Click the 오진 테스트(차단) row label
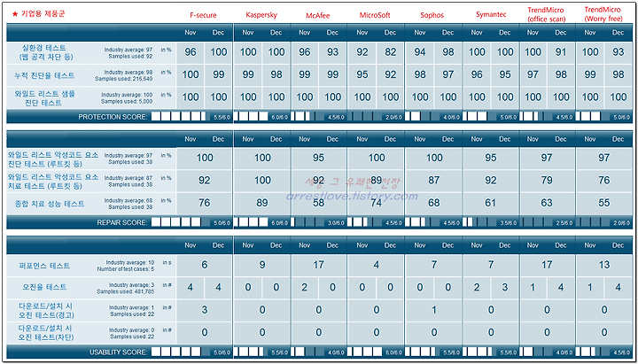This screenshot has height=364, width=638. click(46, 333)
